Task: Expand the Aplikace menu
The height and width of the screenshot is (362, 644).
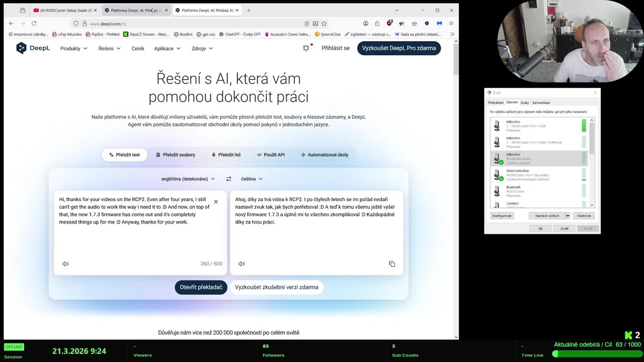Action: (x=168, y=49)
